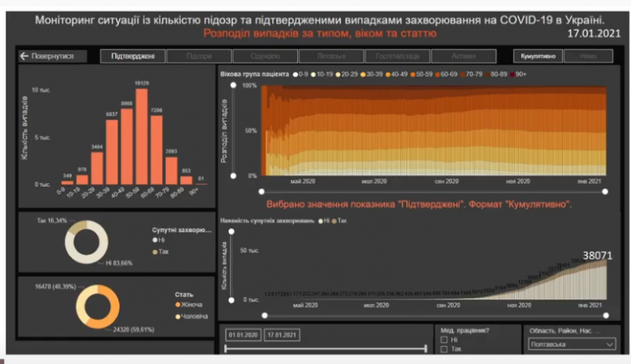Click the date range slider right handle at bottom

point(425,349)
